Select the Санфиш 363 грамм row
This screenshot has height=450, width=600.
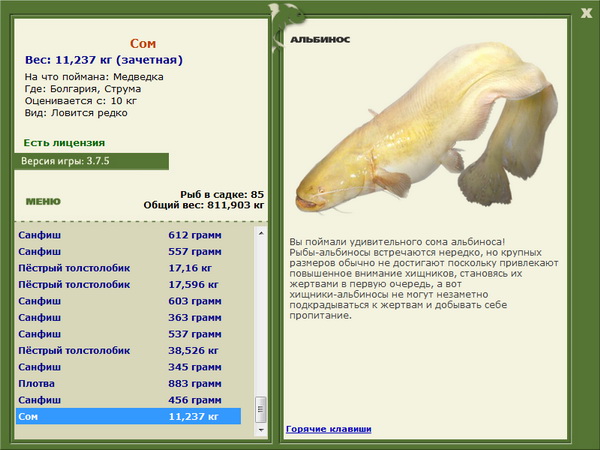click(x=129, y=317)
